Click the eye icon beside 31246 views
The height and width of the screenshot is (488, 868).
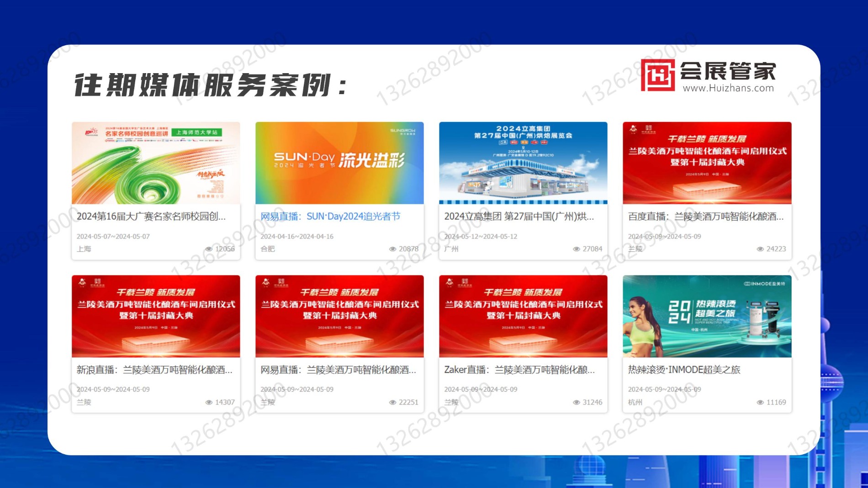tap(577, 403)
